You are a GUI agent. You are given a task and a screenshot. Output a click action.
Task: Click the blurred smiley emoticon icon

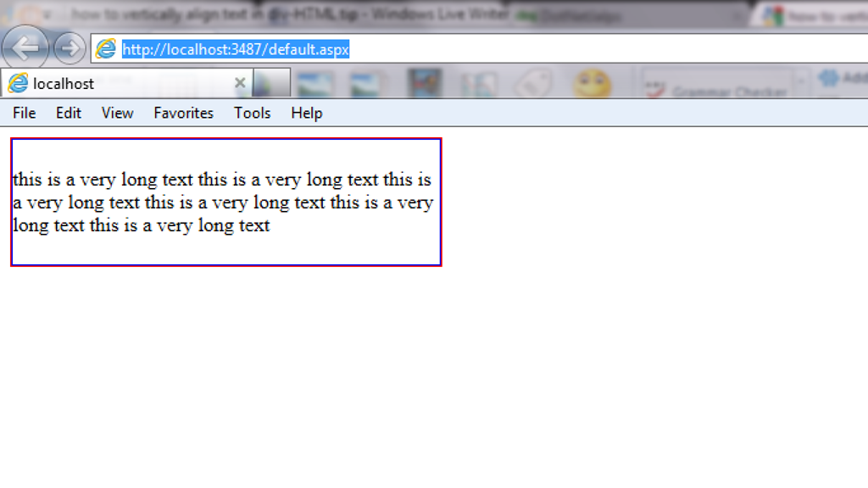(x=592, y=84)
